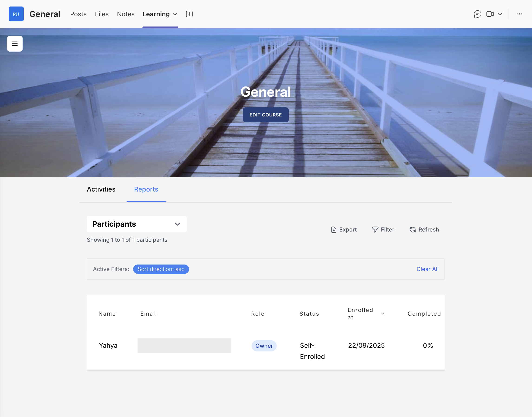Remove the Sort direction: asc filter chip

point(161,269)
